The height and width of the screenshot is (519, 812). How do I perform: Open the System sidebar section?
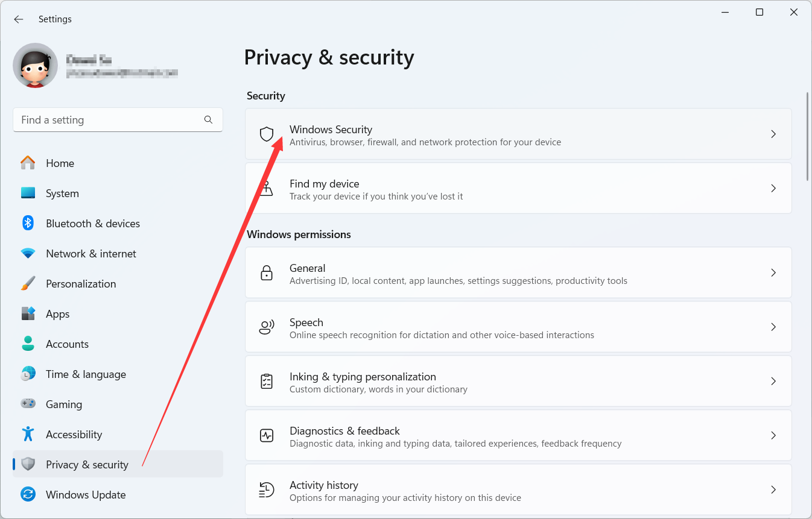point(62,193)
